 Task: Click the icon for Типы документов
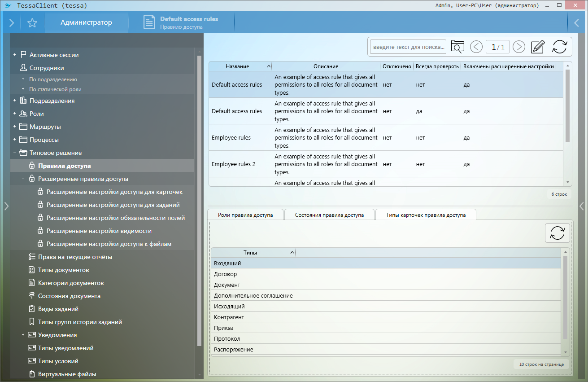click(32, 270)
